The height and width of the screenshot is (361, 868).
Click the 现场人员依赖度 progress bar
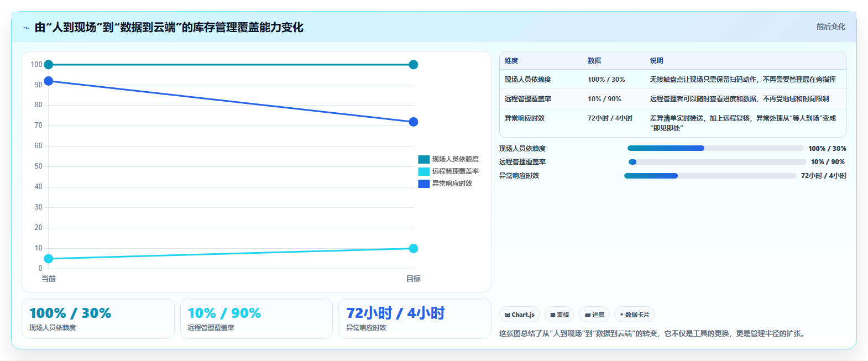tap(715, 148)
